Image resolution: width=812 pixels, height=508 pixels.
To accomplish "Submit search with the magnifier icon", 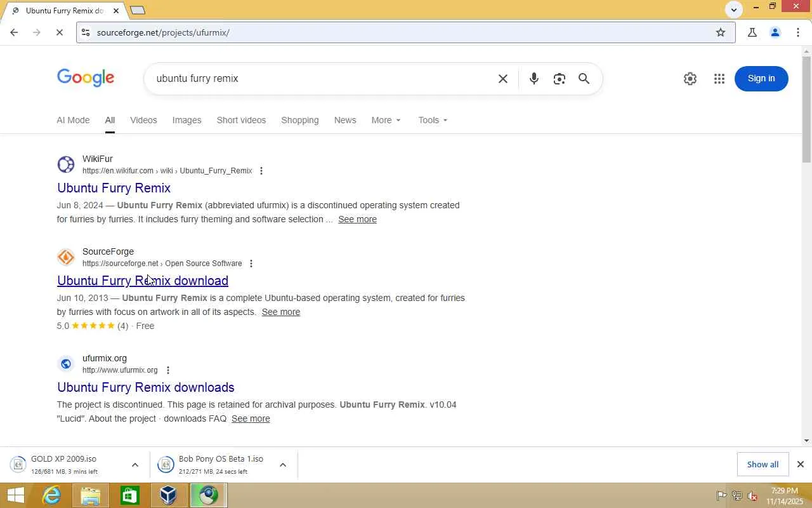I will pyautogui.click(x=584, y=79).
